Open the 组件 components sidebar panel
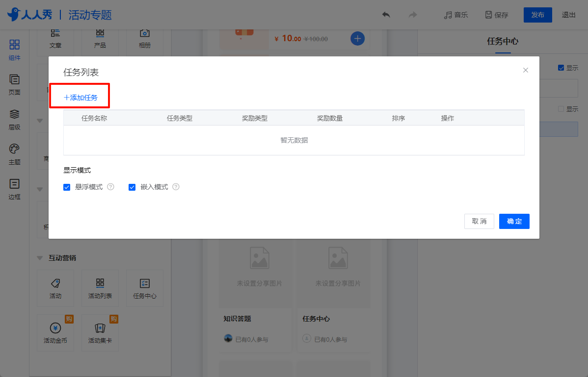Viewport: 588px width, 377px height. click(x=14, y=50)
